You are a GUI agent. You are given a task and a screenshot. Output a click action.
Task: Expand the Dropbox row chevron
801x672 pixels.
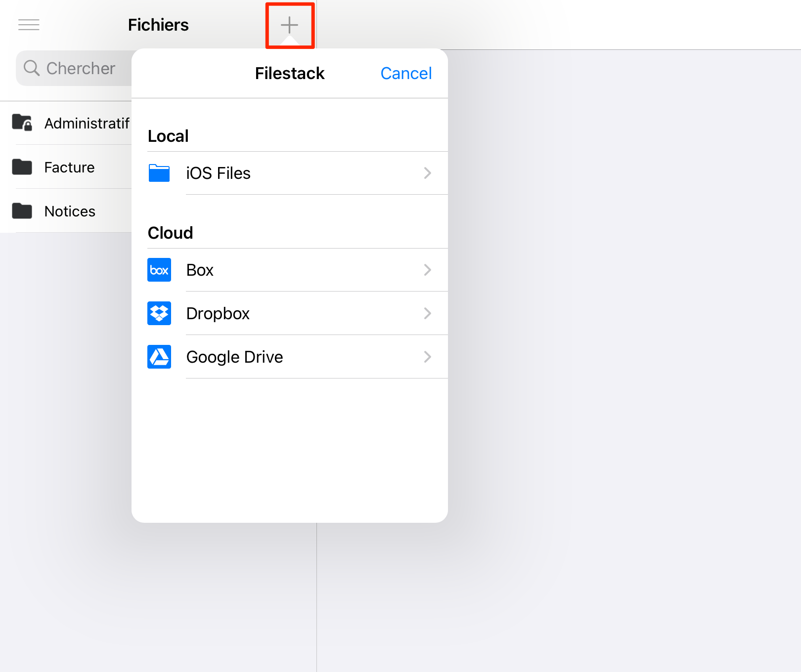428,313
